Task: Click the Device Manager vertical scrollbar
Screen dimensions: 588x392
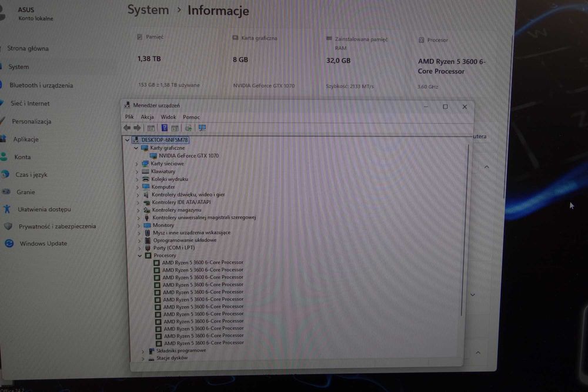Action: click(x=466, y=230)
